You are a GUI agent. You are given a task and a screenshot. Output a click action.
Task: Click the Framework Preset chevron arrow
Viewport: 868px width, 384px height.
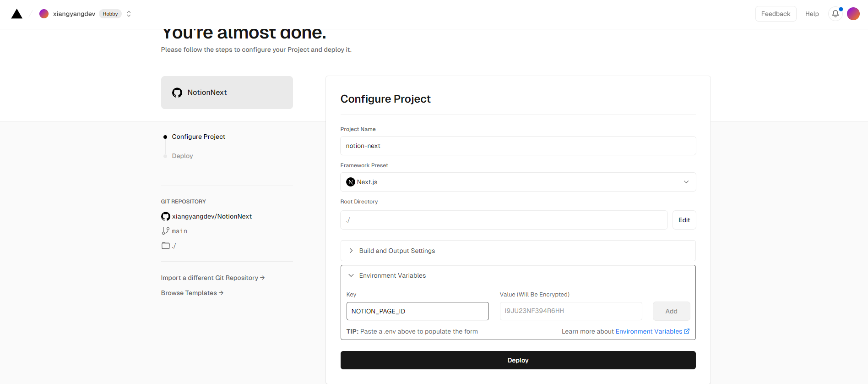(686, 182)
